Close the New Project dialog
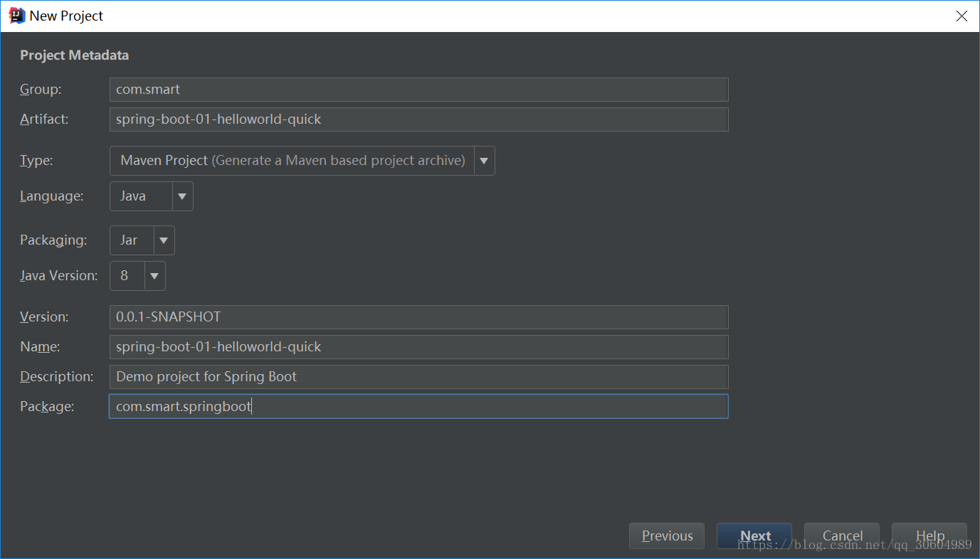 pos(961,16)
